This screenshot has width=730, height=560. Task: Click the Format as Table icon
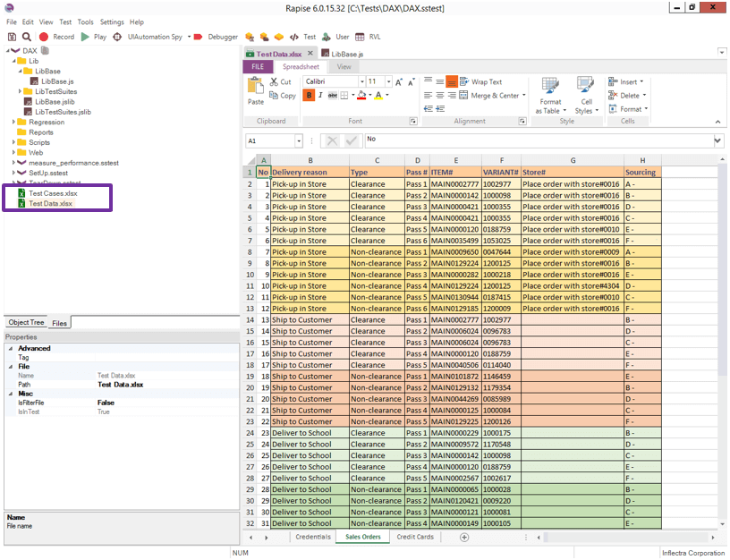click(x=550, y=86)
